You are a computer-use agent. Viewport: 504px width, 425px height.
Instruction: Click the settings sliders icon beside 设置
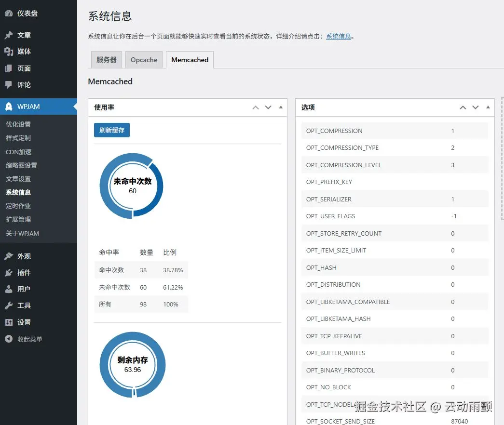coord(9,322)
